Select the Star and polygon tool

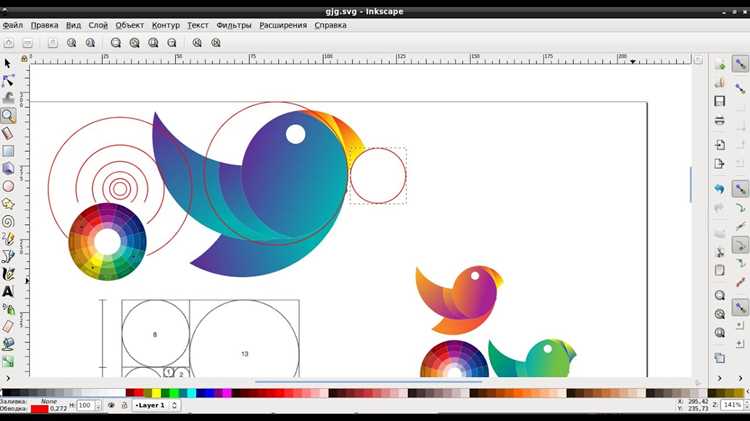point(8,204)
